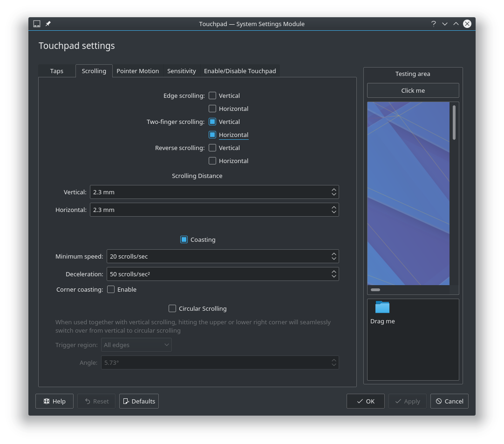This screenshot has height=444, width=504.
Task: Uncheck the Coasting checkbox
Action: 184,239
